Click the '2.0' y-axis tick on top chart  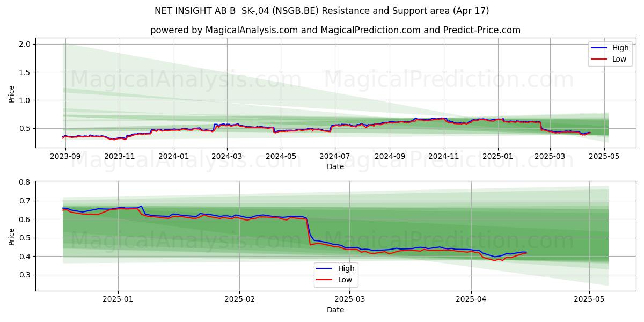[x=26, y=44]
